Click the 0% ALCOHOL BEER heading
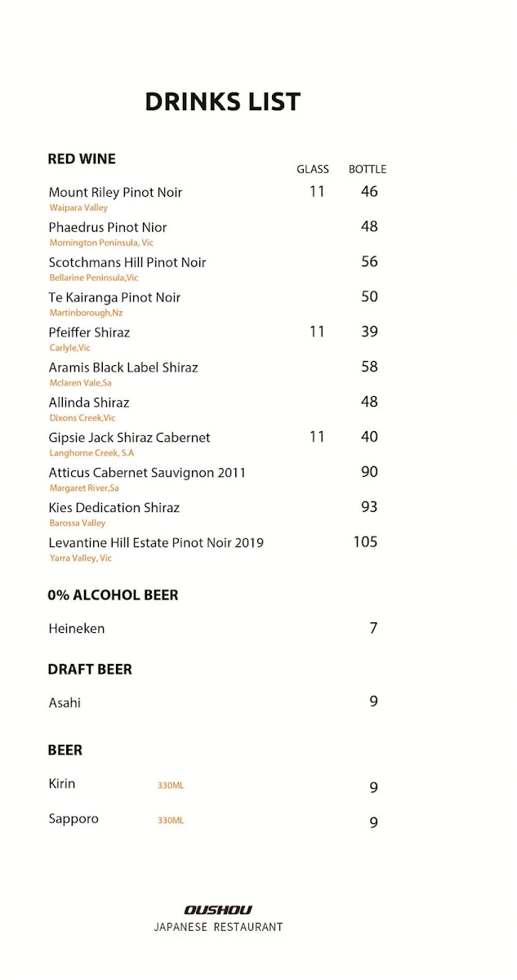This screenshot has height=980, width=517. (x=113, y=595)
